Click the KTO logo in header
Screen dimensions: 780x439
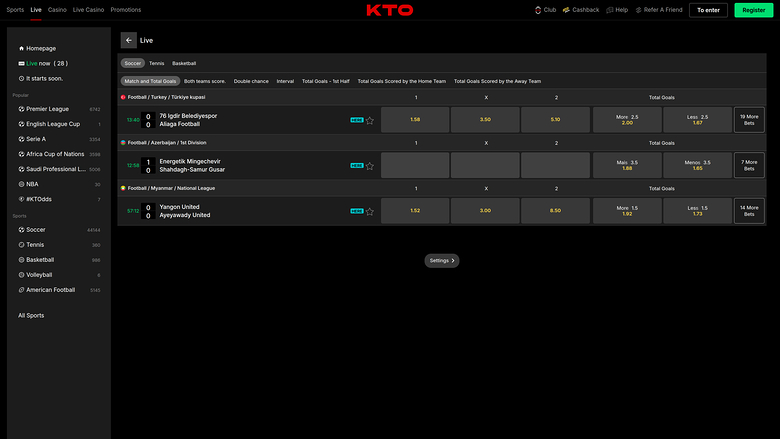[389, 10]
